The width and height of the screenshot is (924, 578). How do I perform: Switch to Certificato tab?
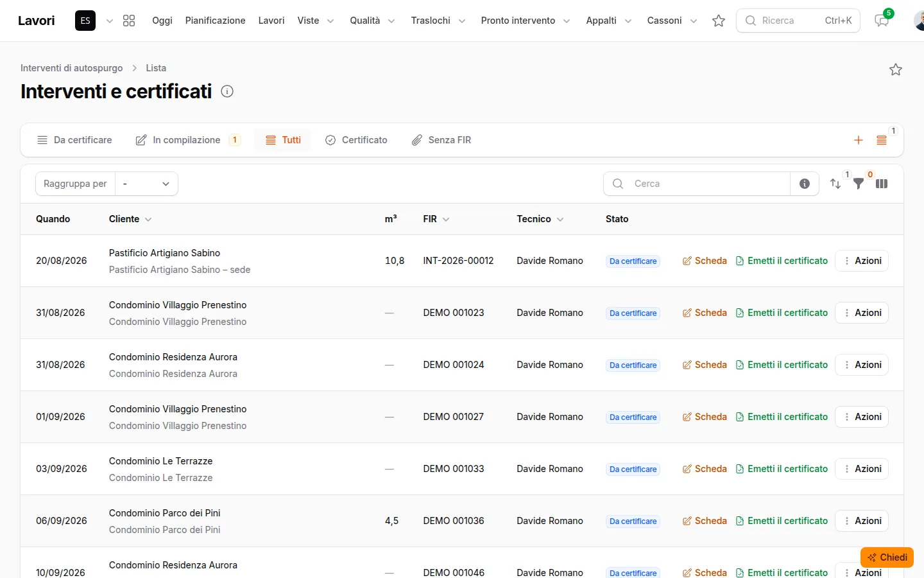[356, 140]
